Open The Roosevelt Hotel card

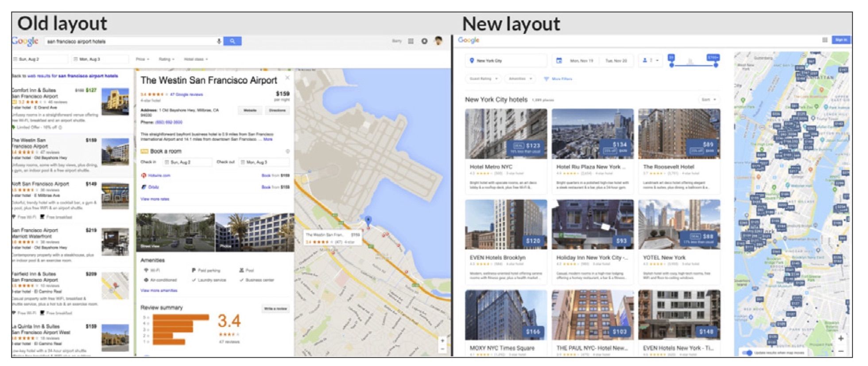coord(679,151)
